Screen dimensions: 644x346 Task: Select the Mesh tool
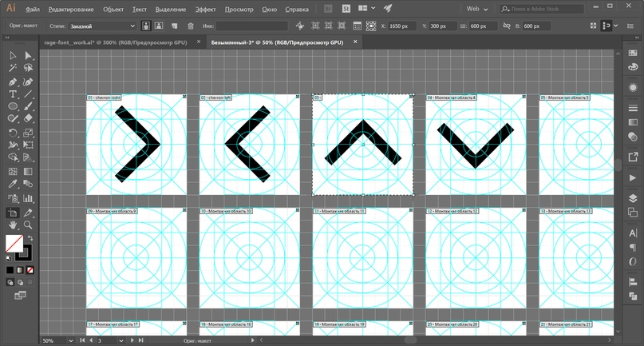13,171
